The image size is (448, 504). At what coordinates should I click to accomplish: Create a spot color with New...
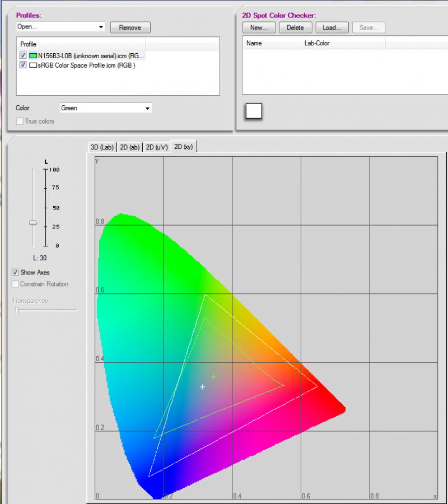point(259,27)
